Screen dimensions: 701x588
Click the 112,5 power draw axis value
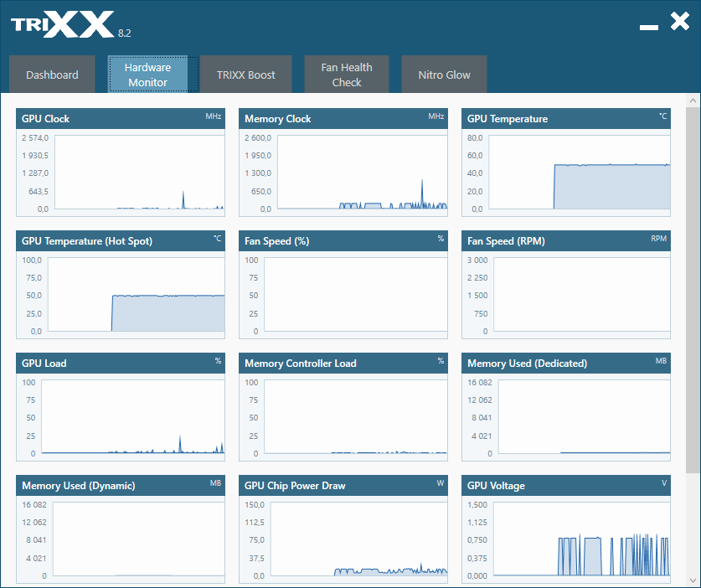255,523
